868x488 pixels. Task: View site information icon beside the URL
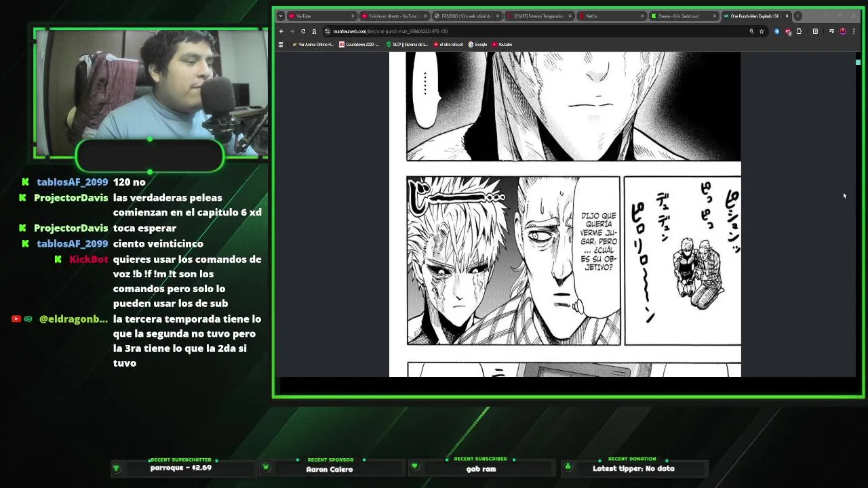(327, 31)
